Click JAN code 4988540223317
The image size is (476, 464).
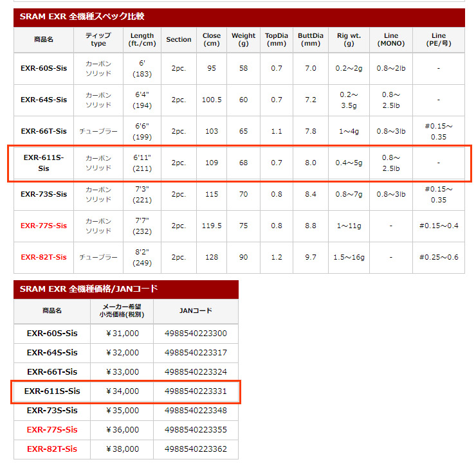[196, 353]
